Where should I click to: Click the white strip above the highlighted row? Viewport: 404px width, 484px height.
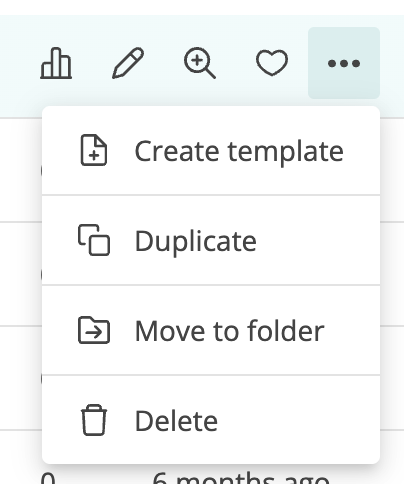tap(202, 7)
